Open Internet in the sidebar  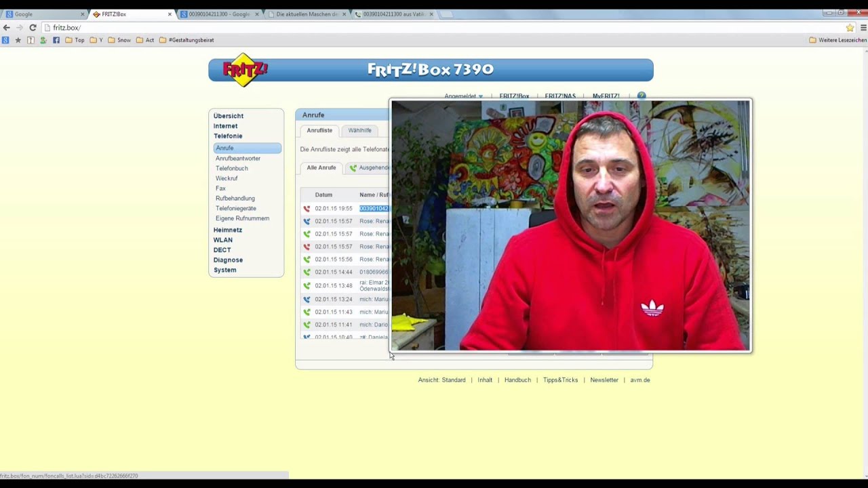point(226,126)
